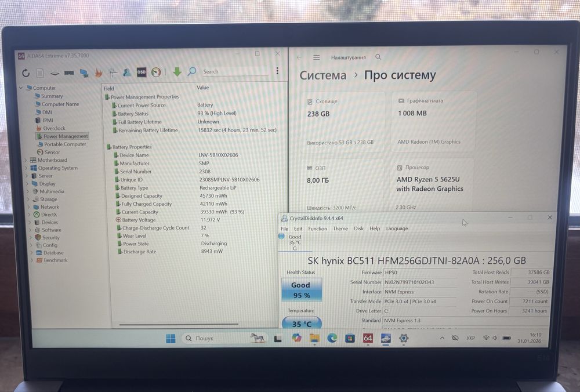This screenshot has width=580, height=392.
Task: Open the monitor diagnostics icon in AIDA64
Action: [x=84, y=73]
